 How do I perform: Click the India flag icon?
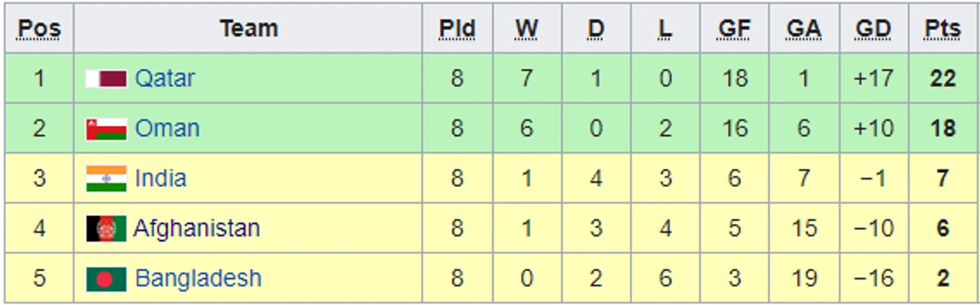[106, 179]
